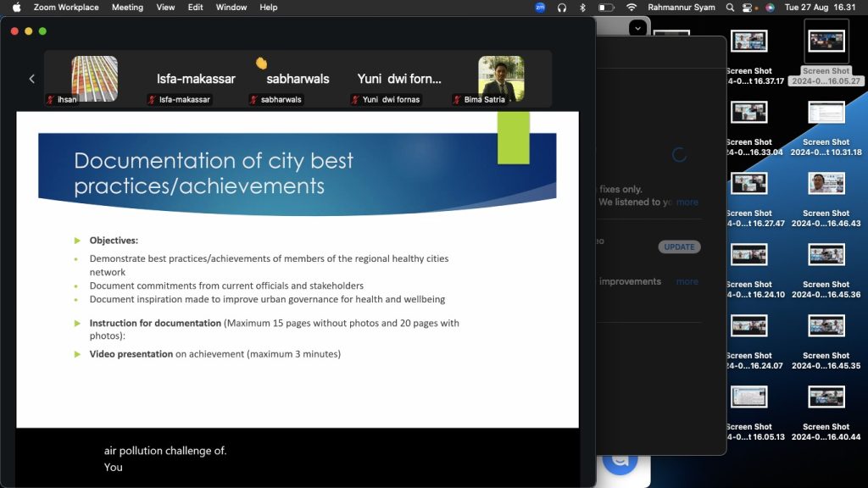
Task: Open the Apple menu
Action: click(17, 7)
